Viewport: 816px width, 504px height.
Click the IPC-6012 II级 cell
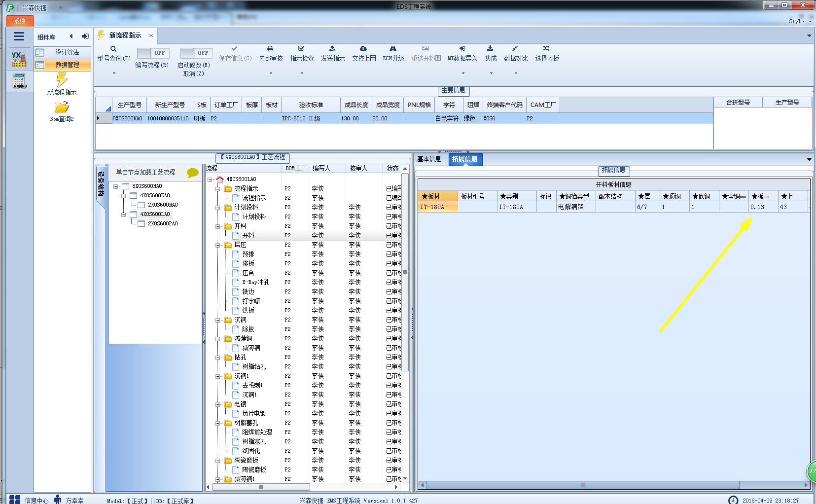coord(311,118)
